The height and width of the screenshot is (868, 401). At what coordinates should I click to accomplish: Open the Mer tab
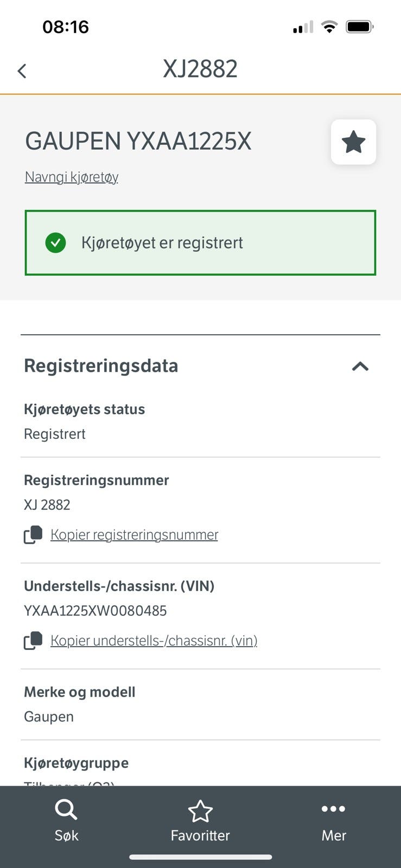(333, 821)
